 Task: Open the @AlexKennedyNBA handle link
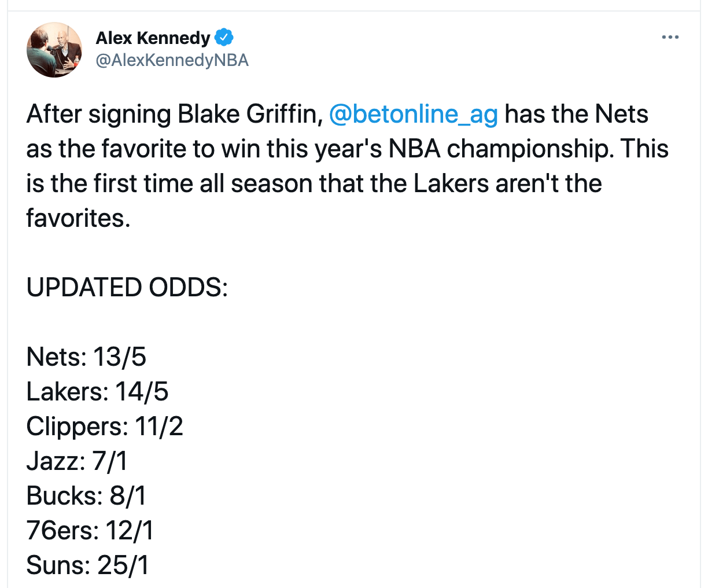172,60
